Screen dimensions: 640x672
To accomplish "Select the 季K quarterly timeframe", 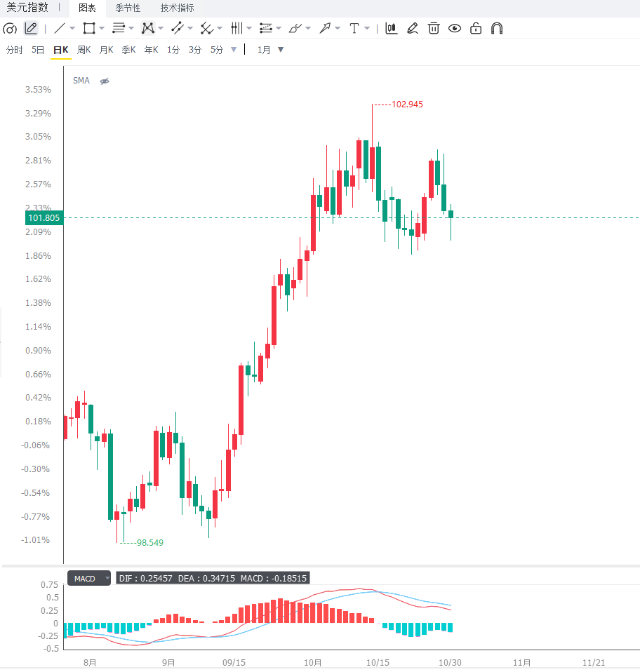I will pyautogui.click(x=128, y=50).
